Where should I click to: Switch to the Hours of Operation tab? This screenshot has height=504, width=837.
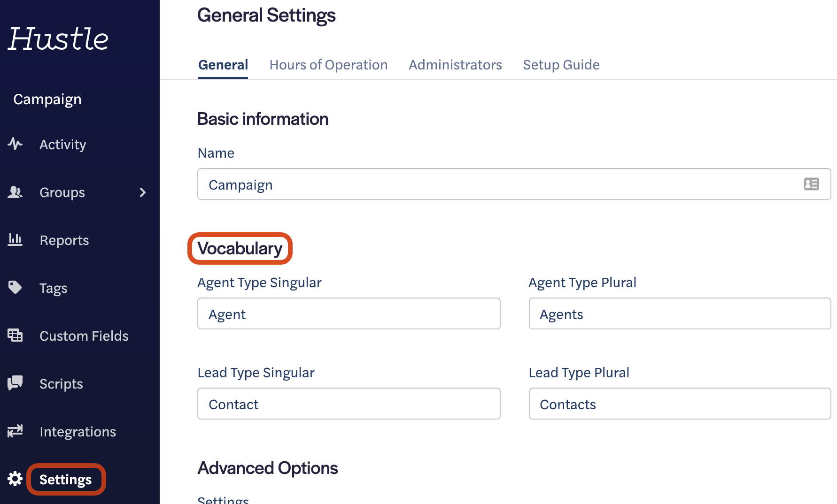328,65
